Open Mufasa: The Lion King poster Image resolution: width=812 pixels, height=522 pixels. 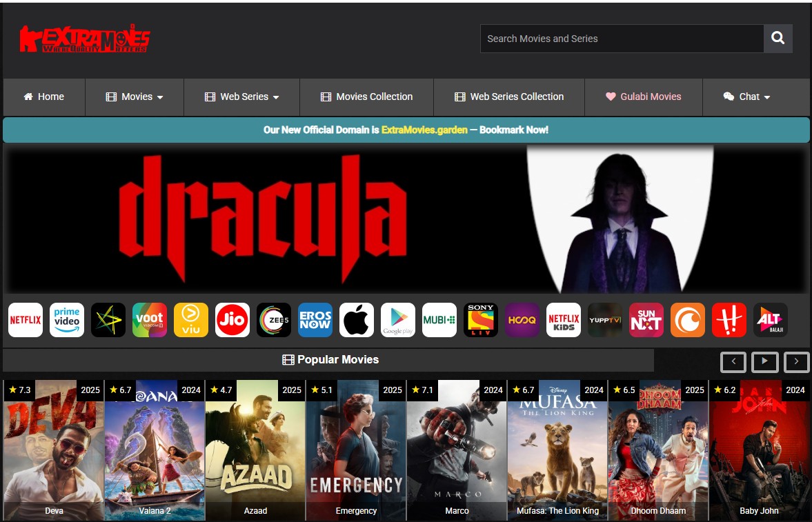point(557,450)
